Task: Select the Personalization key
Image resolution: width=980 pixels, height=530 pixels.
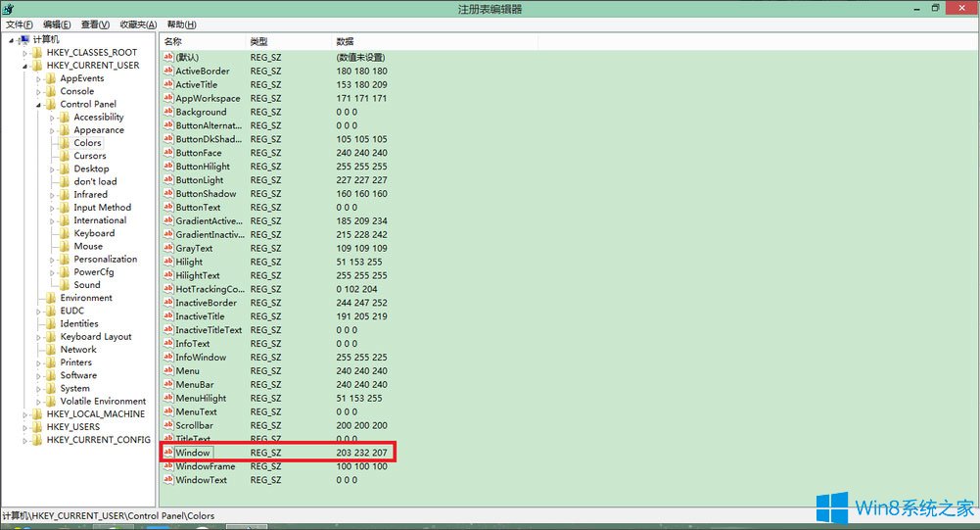Action: point(105,259)
